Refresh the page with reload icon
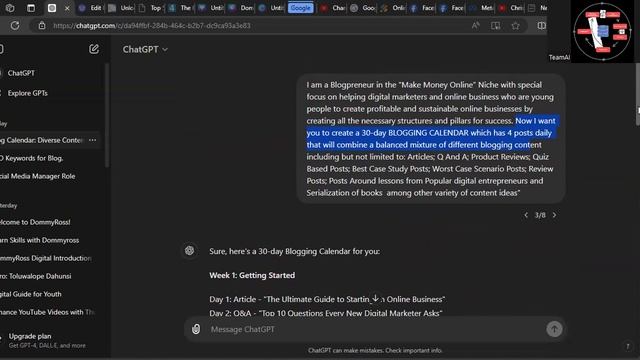Screen dimensions: 640x360 pos(15,25)
